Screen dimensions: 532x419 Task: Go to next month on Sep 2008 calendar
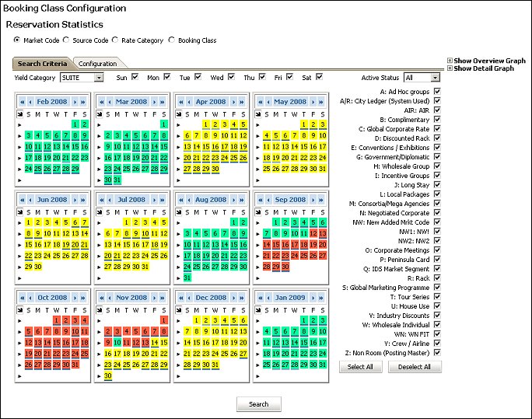click(x=311, y=200)
